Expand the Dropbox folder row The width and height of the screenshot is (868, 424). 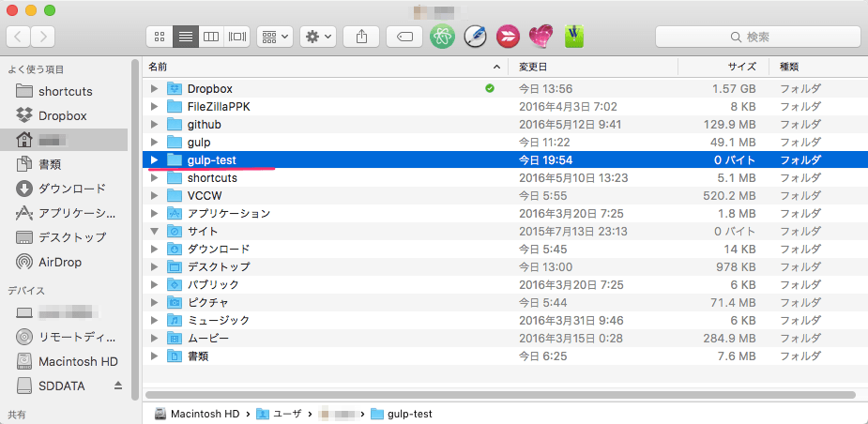[x=155, y=88]
